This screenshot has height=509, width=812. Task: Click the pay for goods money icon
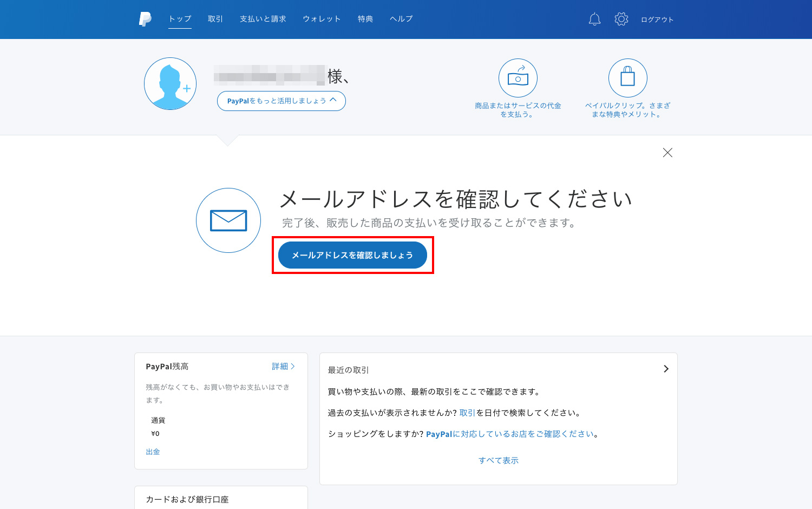click(518, 78)
